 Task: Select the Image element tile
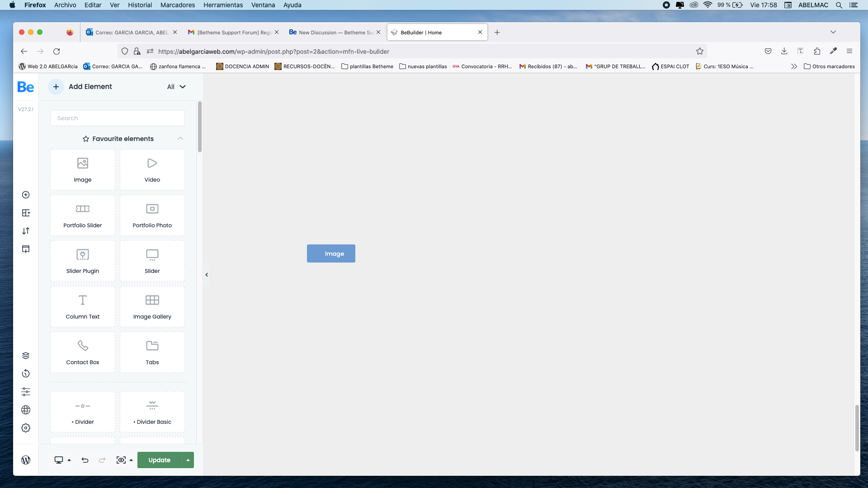82,169
